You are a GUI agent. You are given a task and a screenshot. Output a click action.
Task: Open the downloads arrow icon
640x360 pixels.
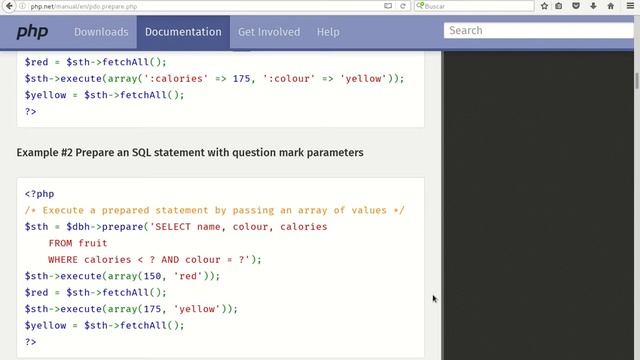(593, 6)
